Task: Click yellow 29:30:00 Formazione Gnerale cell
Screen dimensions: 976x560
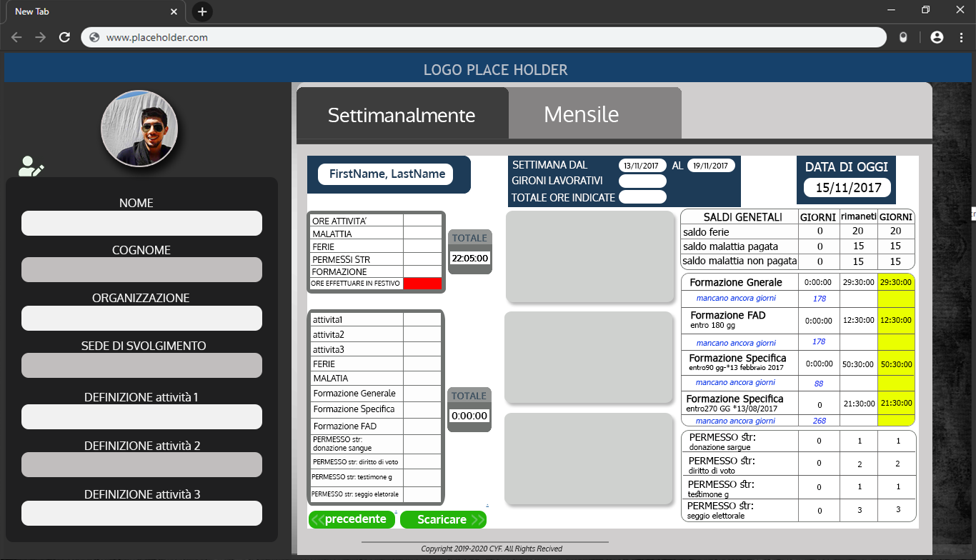Action: click(896, 282)
